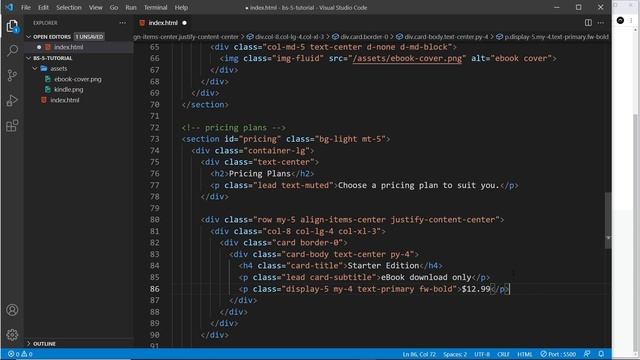The width and height of the screenshot is (640, 360).
Task: Open the File menu
Action: point(26,7)
